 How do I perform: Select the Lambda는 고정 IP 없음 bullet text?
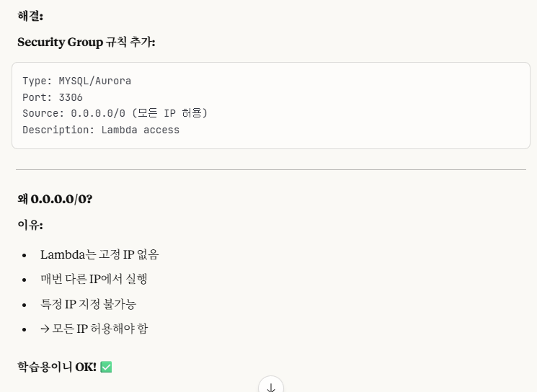[x=99, y=254]
